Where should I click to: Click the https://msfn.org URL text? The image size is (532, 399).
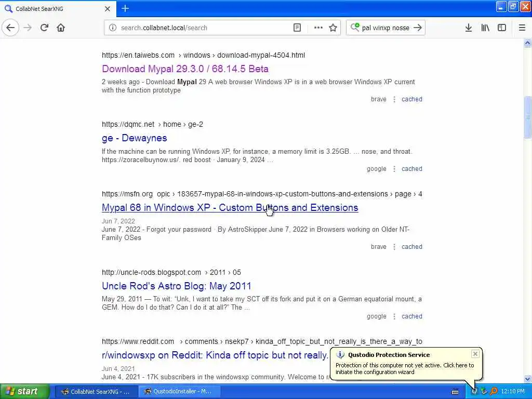coord(127,194)
